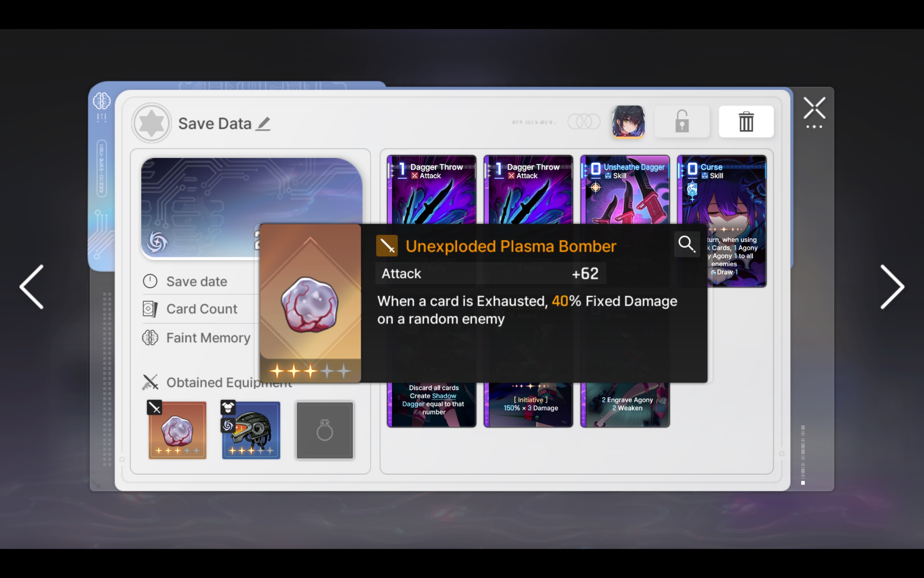Screen dimensions: 924x578
Task: Open the Unsheathe Dagger skill card
Action: point(625,190)
